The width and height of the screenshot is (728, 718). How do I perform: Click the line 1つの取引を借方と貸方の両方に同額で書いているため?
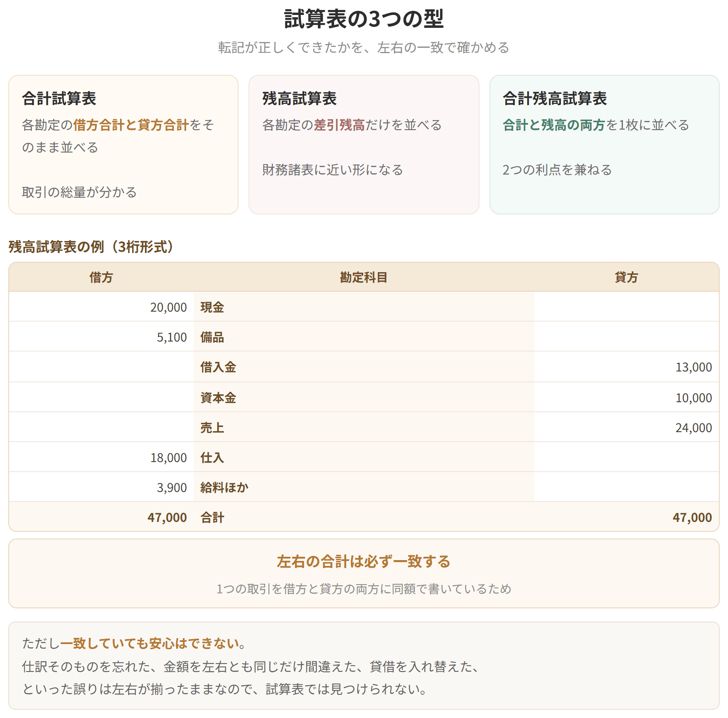[x=364, y=589]
